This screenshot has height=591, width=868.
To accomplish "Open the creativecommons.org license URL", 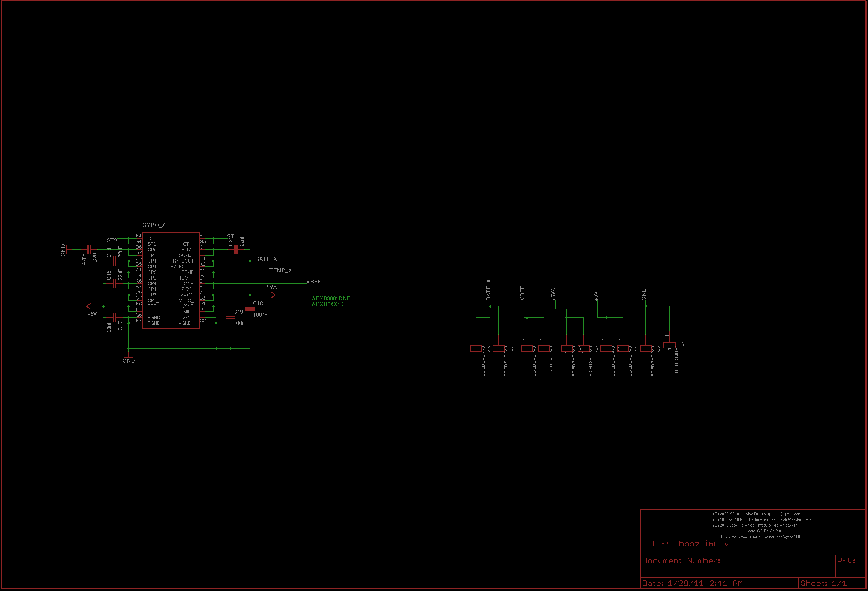I will click(x=759, y=536).
